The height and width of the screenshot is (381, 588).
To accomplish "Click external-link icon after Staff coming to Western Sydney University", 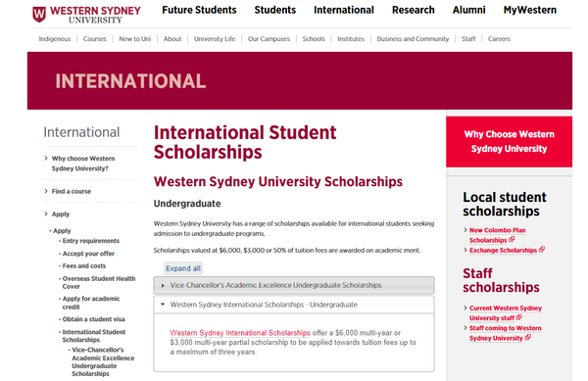I will pos(527,338).
